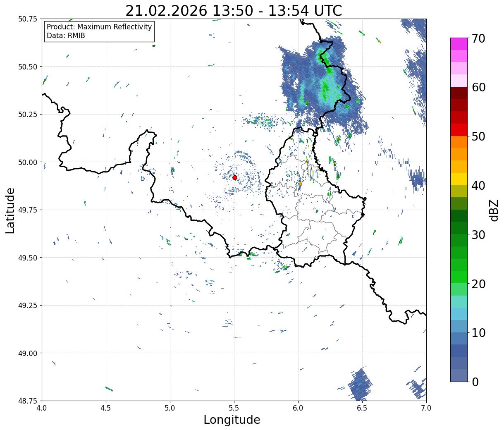Click the latitude tick label '49.00'
Viewport: 504px width, 430px height.
28,353
